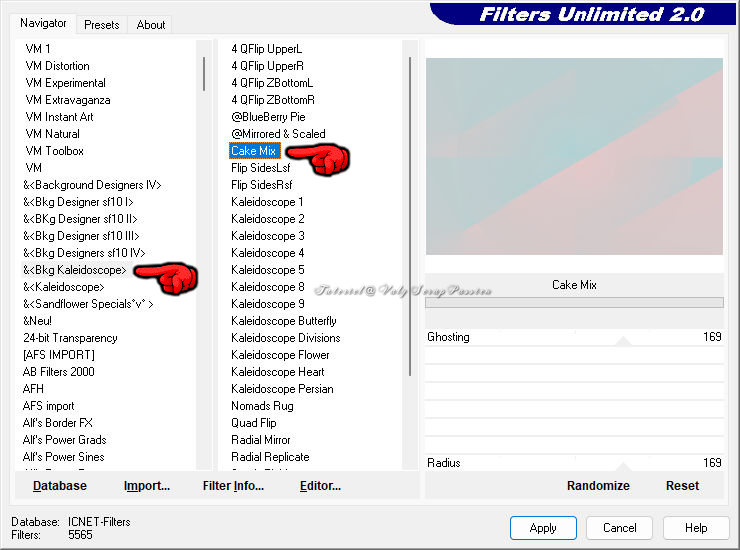740x550 pixels.
Task: Open the About tab
Action: click(x=151, y=25)
